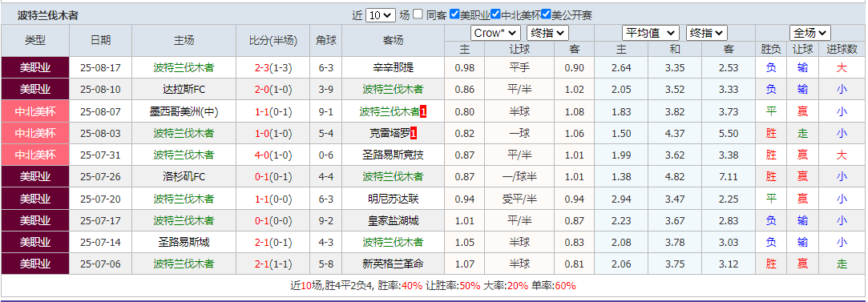The height and width of the screenshot is (302, 868).
Task: Click the 美职业 league label on 25-07-06
Action: pos(35,264)
